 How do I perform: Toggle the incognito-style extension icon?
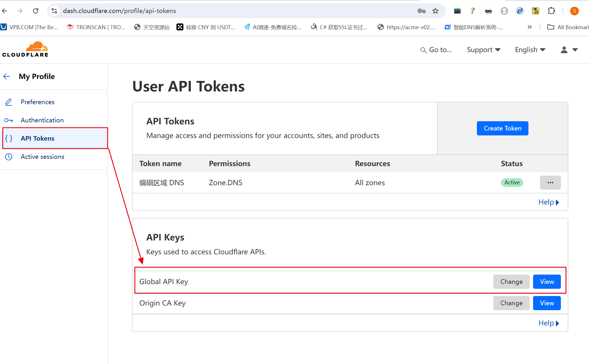[488, 11]
